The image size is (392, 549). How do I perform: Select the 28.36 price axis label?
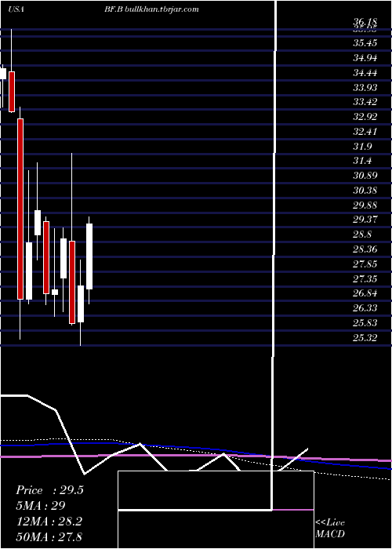coord(365,249)
